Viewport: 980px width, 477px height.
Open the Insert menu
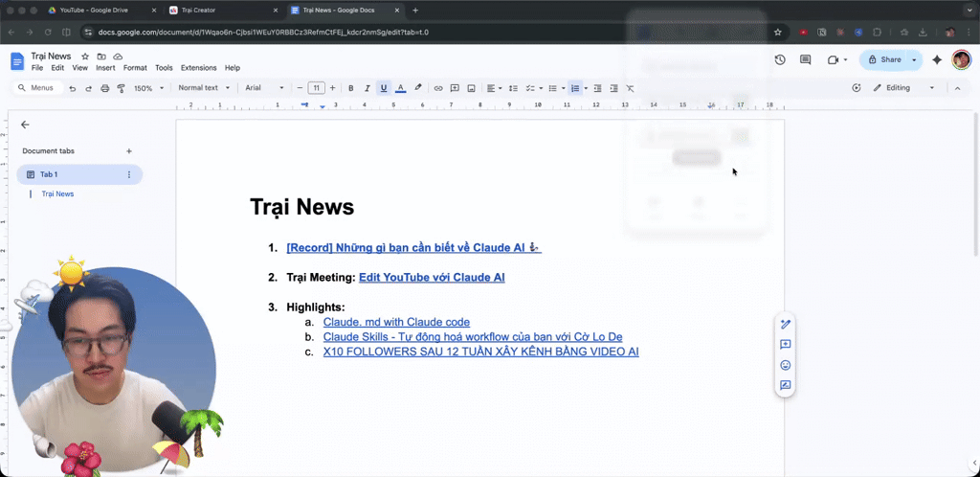tap(105, 67)
